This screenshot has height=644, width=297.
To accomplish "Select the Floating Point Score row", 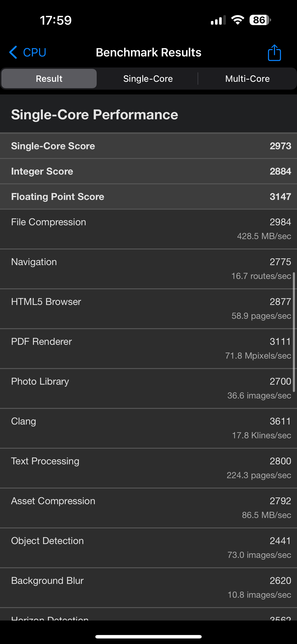I will click(x=148, y=196).
